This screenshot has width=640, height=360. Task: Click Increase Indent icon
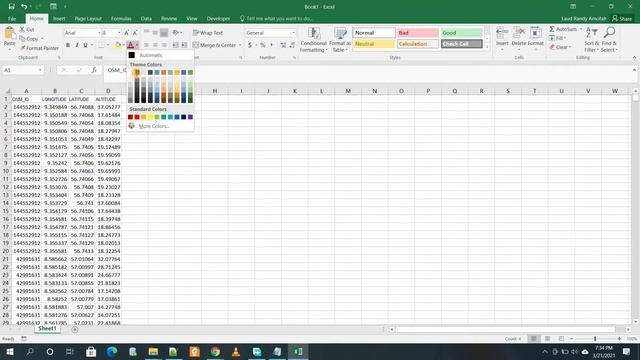point(184,45)
